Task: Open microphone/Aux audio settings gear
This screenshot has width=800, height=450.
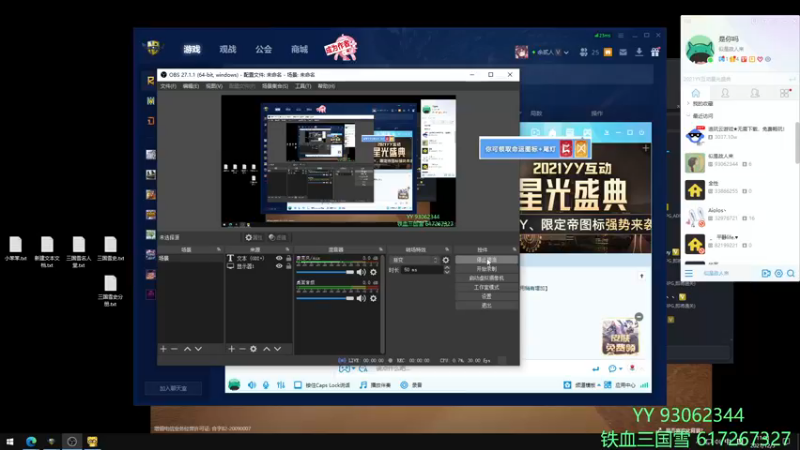Action: tap(373, 272)
